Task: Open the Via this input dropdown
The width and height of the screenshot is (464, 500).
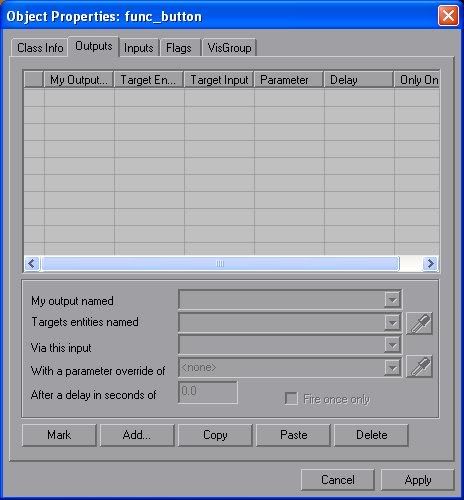Action: pos(392,345)
